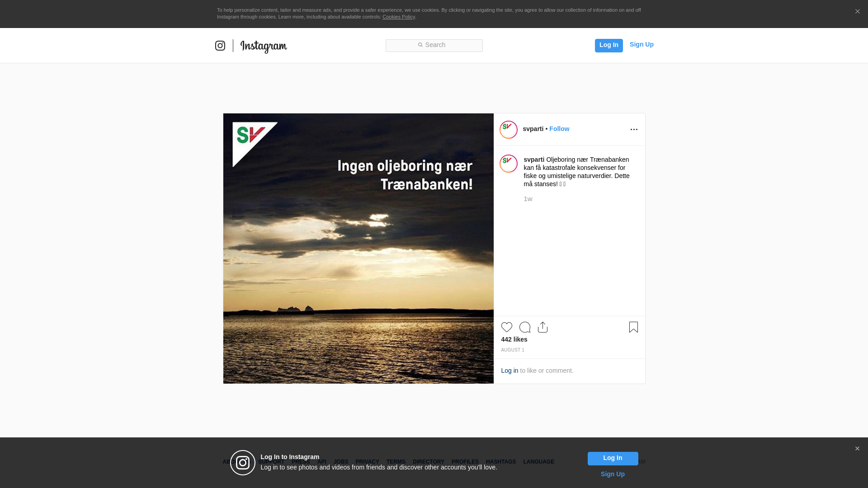Click Log In button in bottom banner
868x488 pixels.
613,459
